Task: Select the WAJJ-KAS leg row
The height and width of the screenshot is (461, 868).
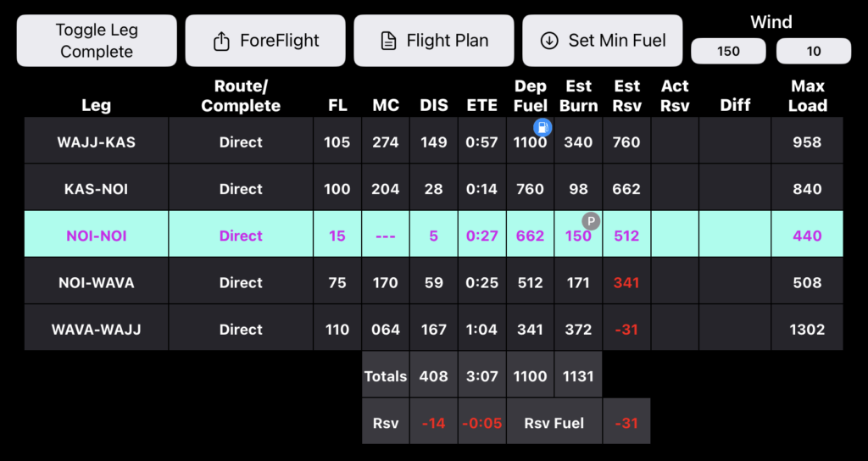Action: [x=97, y=142]
